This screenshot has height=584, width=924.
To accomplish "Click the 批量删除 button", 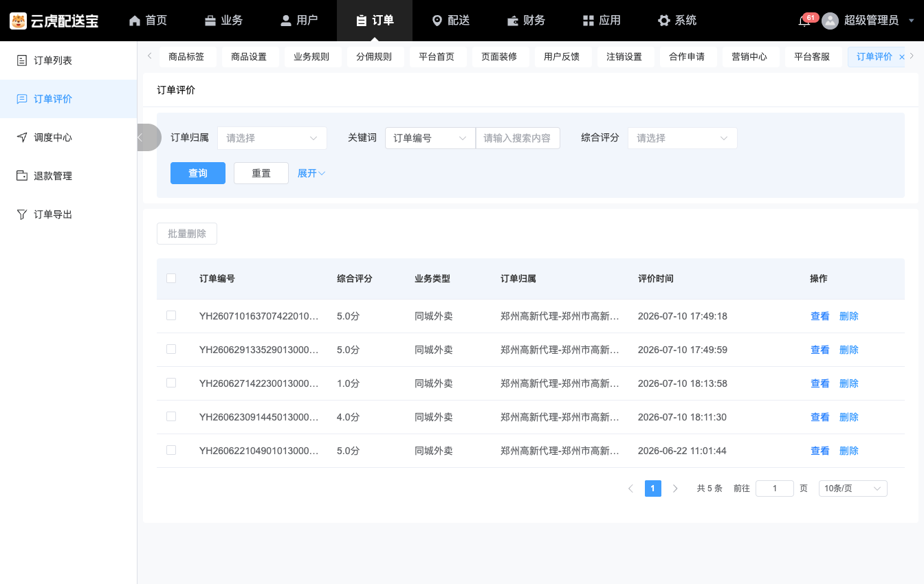I will pos(187,234).
